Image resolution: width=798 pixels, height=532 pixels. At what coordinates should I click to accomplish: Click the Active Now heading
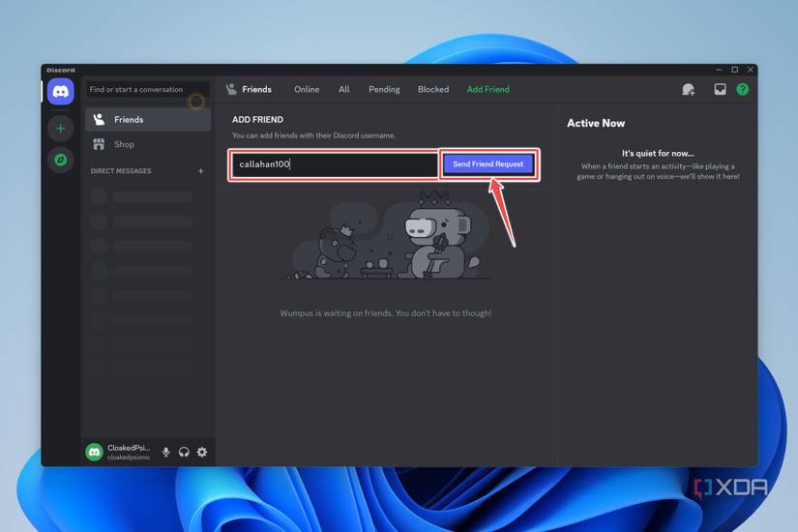tap(596, 123)
